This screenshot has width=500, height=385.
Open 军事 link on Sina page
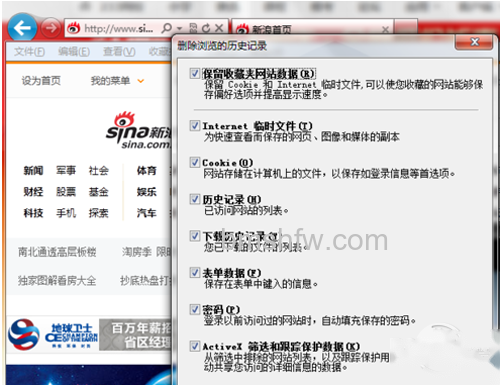click(x=66, y=171)
